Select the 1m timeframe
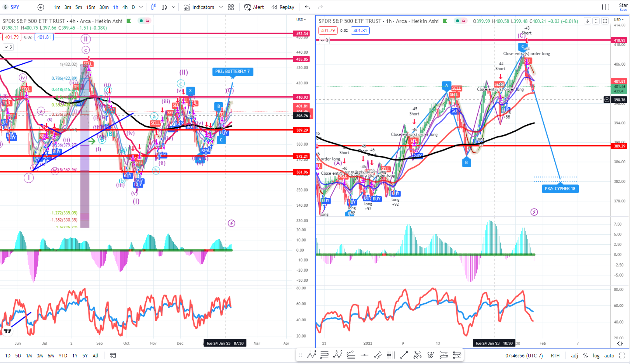 [57, 7]
